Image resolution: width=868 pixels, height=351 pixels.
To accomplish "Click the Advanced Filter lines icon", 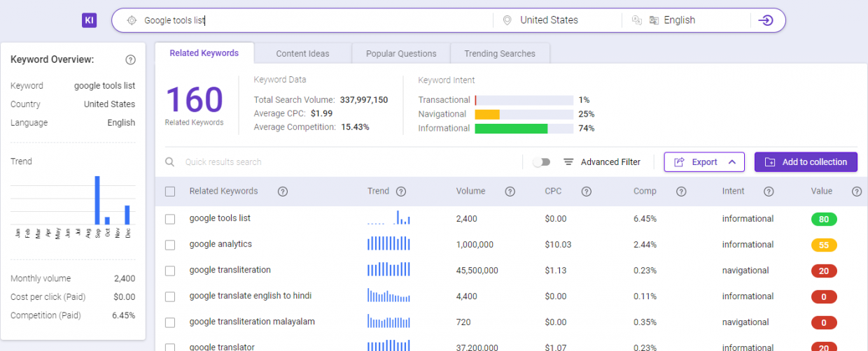I will pyautogui.click(x=568, y=162).
